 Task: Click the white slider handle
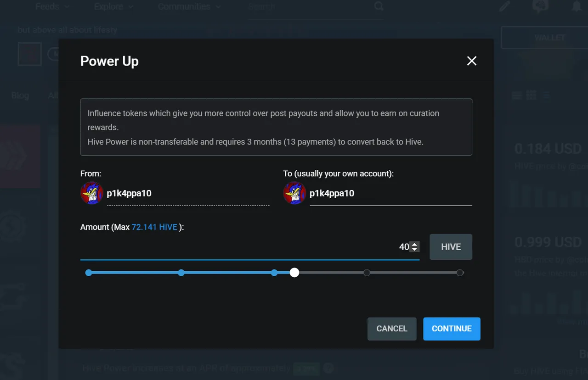[294, 273]
